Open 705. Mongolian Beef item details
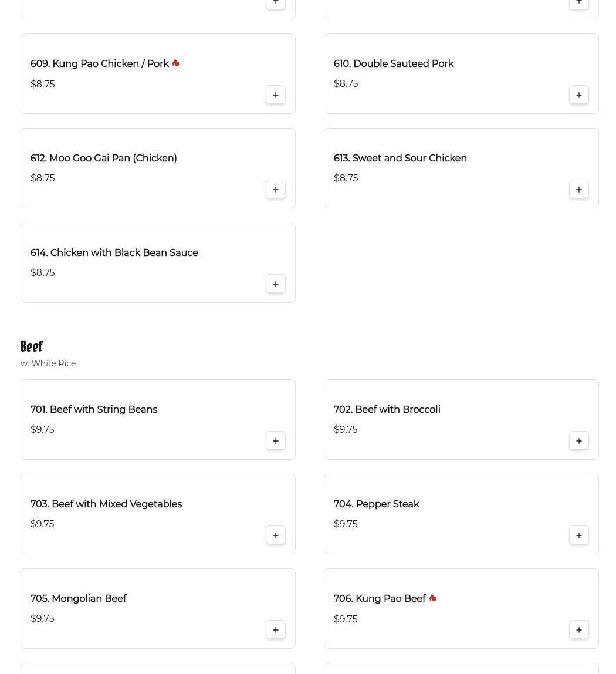 [79, 599]
